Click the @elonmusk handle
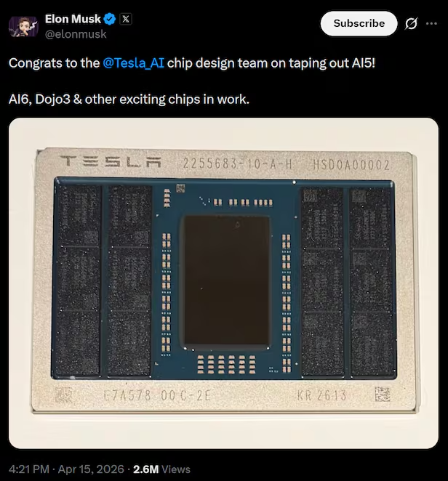 (76, 33)
